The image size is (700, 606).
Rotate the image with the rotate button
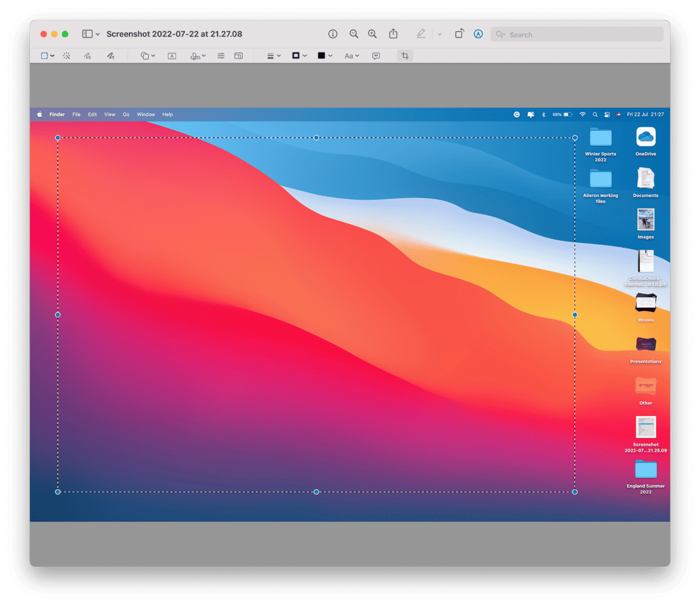[459, 33]
